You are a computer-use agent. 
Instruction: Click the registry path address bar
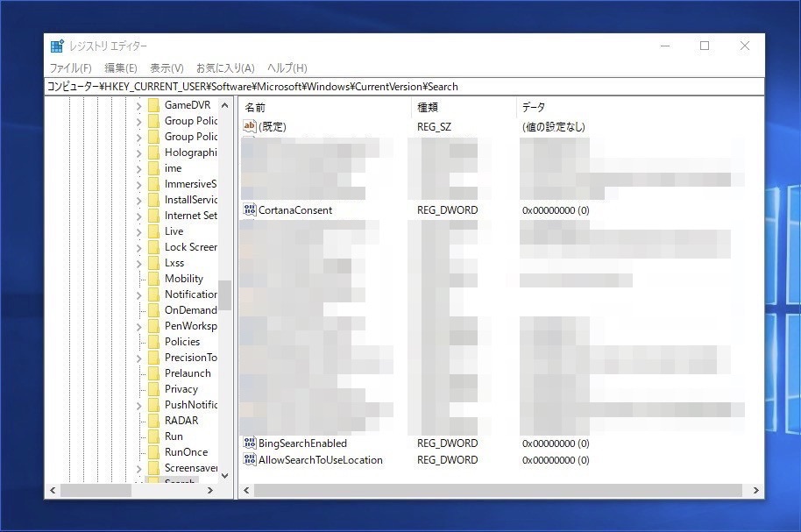click(x=404, y=87)
